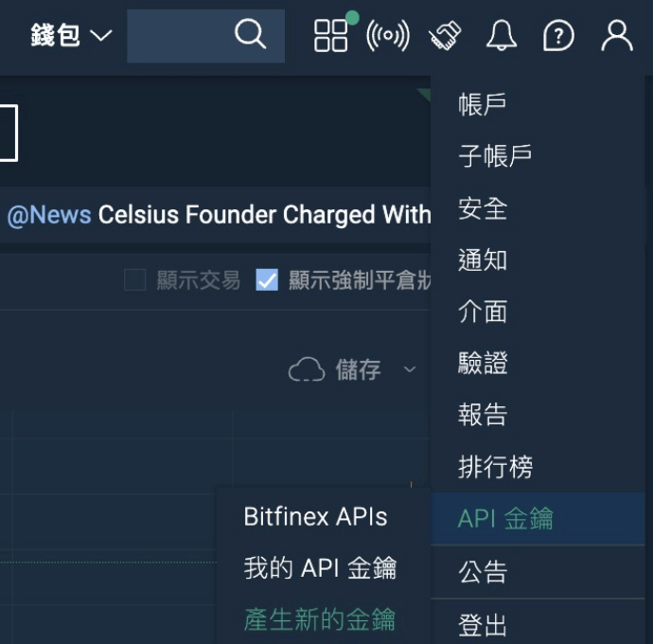Click the cloud save icon
The width and height of the screenshot is (653, 644).
pos(307,369)
